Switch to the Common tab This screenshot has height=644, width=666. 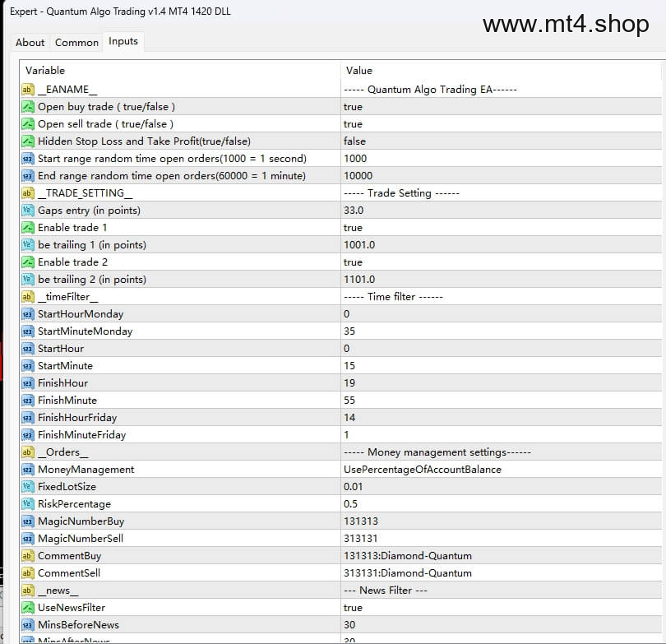(76, 43)
